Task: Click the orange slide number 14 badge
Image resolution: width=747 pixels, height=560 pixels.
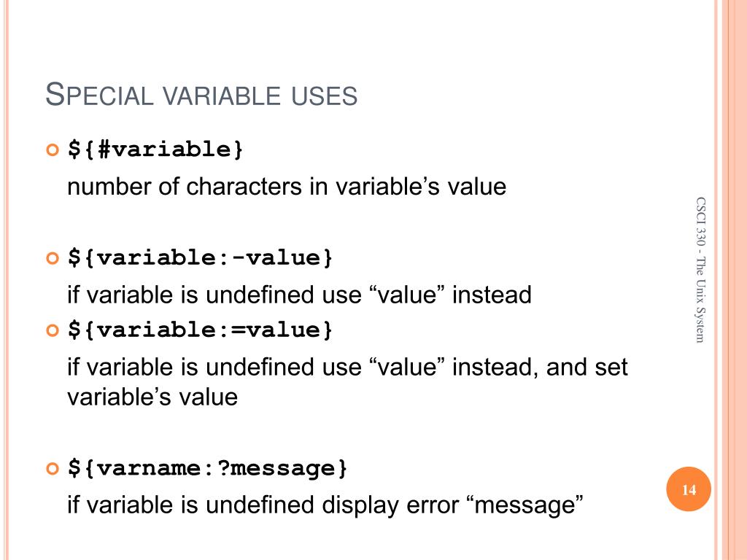Action: (689, 489)
